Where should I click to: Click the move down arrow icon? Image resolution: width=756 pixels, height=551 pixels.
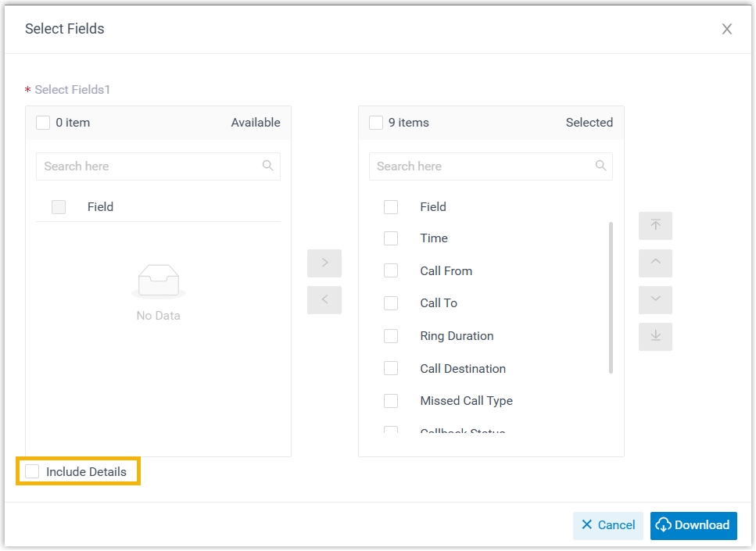655,300
